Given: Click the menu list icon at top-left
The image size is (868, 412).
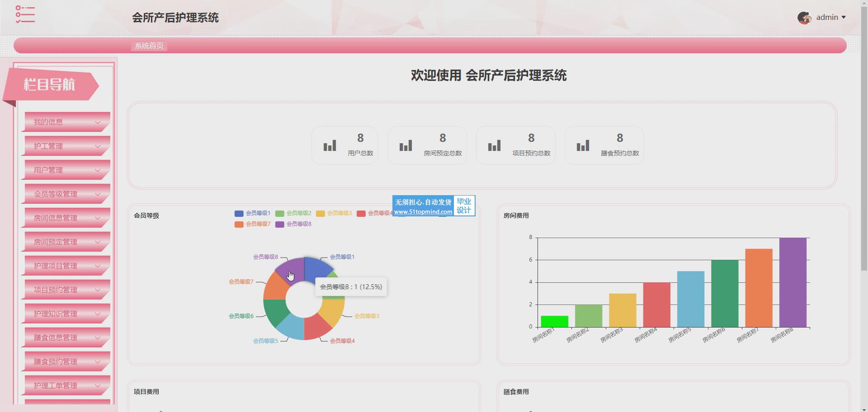Looking at the screenshot, I should 25,14.
